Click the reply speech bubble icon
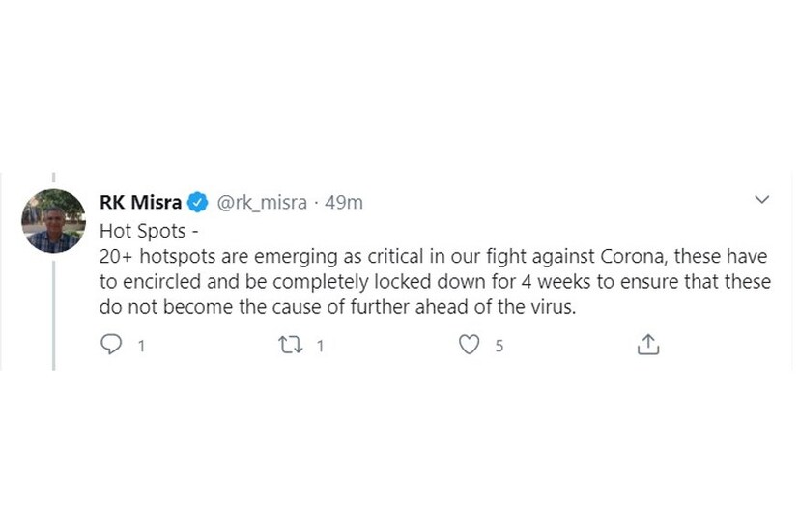799x532 pixels. tap(111, 345)
